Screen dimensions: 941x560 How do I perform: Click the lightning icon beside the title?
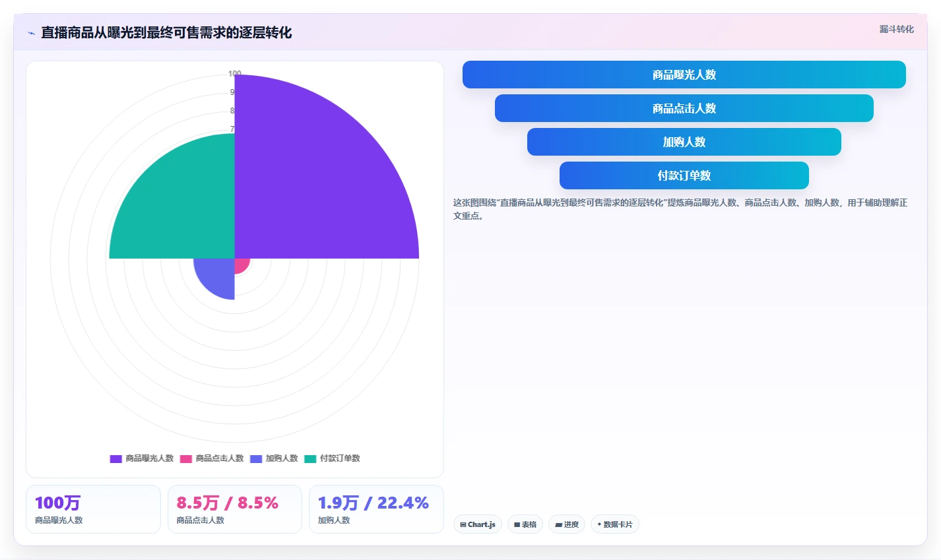[31, 33]
